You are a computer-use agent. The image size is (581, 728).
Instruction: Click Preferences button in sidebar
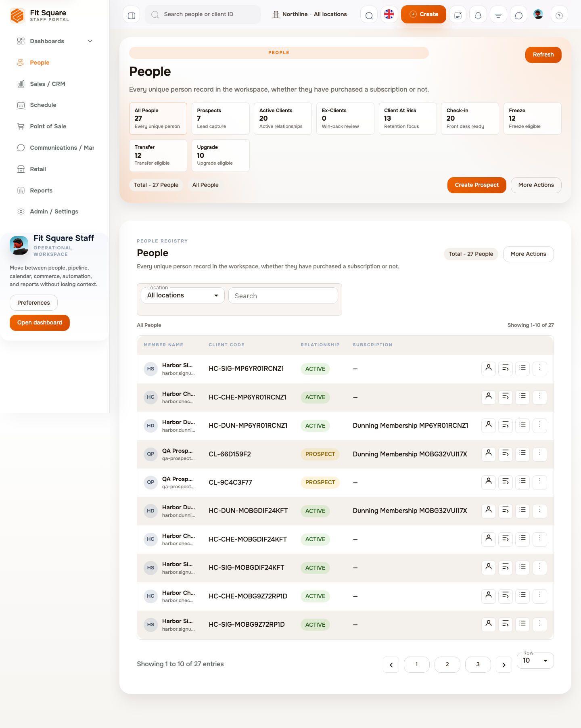(33, 303)
